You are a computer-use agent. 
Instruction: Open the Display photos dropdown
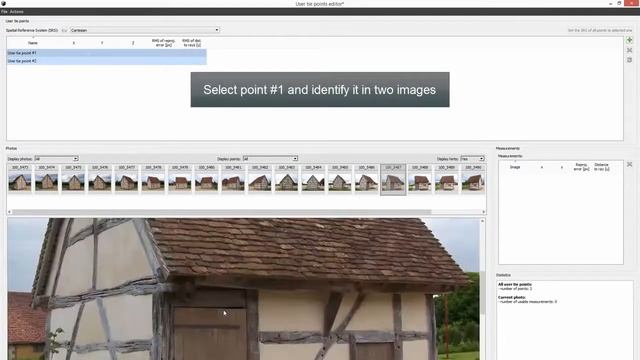point(56,159)
